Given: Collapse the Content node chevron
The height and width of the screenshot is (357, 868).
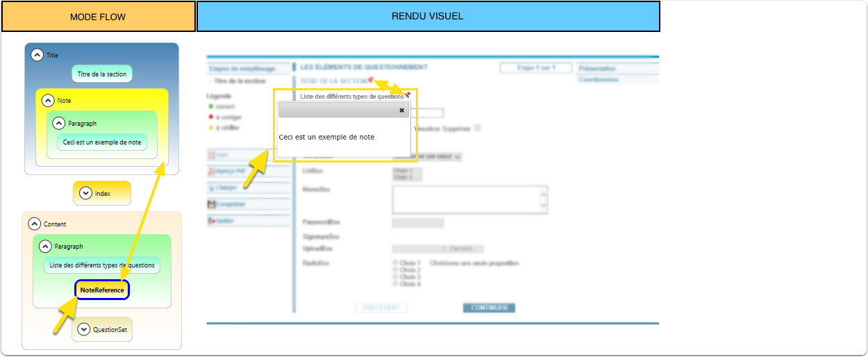Looking at the screenshot, I should click(x=34, y=224).
